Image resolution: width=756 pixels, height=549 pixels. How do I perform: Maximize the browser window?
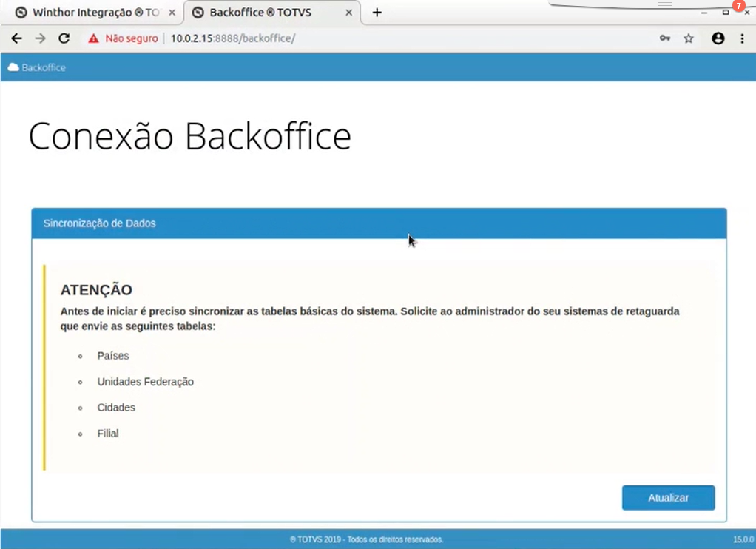pyautogui.click(x=726, y=13)
